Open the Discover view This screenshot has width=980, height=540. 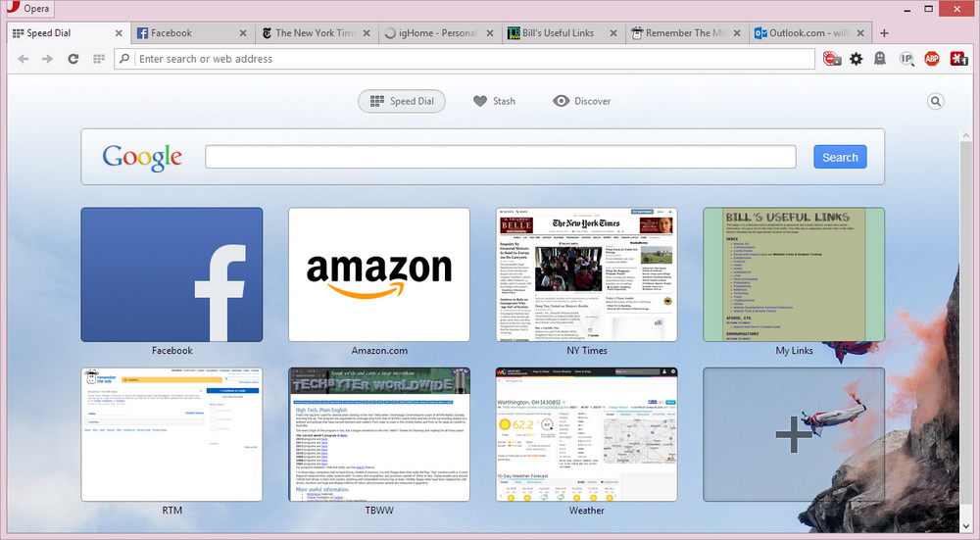(582, 101)
